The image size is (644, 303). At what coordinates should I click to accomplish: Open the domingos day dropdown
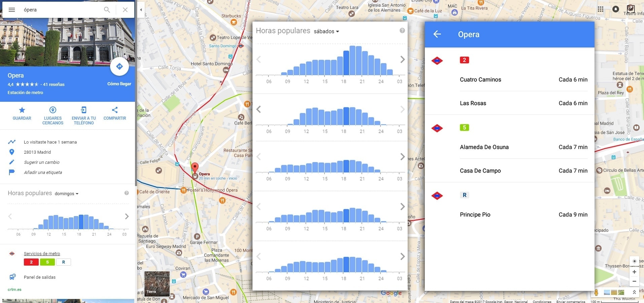click(66, 194)
